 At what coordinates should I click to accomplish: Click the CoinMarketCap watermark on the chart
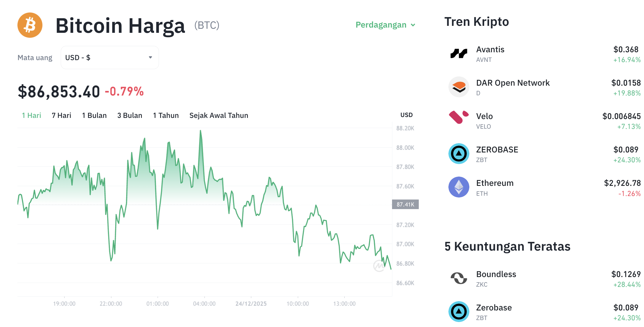pyautogui.click(x=379, y=266)
